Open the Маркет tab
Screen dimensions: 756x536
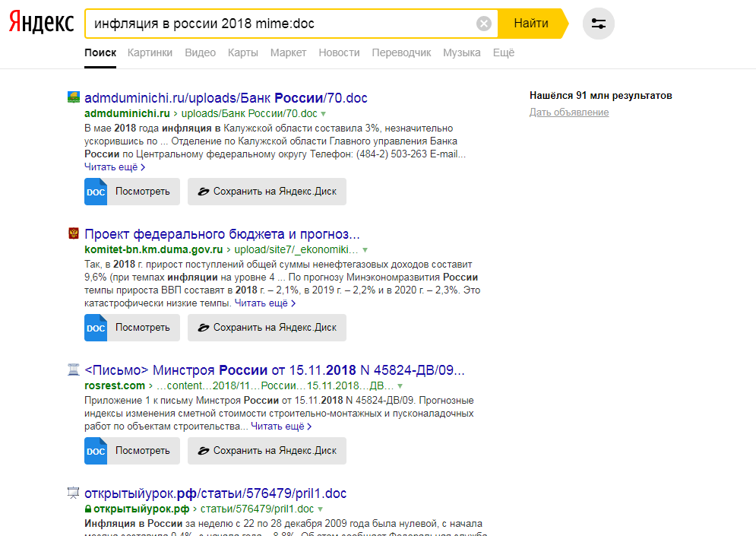(288, 52)
